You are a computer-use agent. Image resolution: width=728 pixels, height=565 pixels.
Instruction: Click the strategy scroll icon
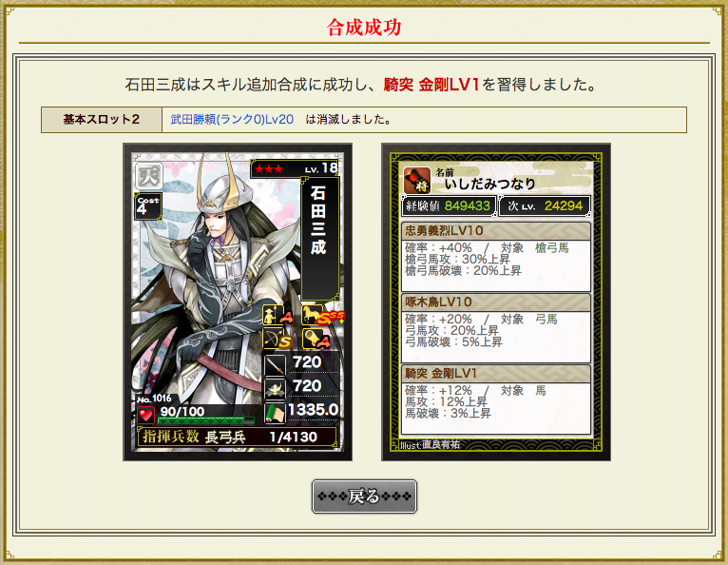click(x=275, y=413)
